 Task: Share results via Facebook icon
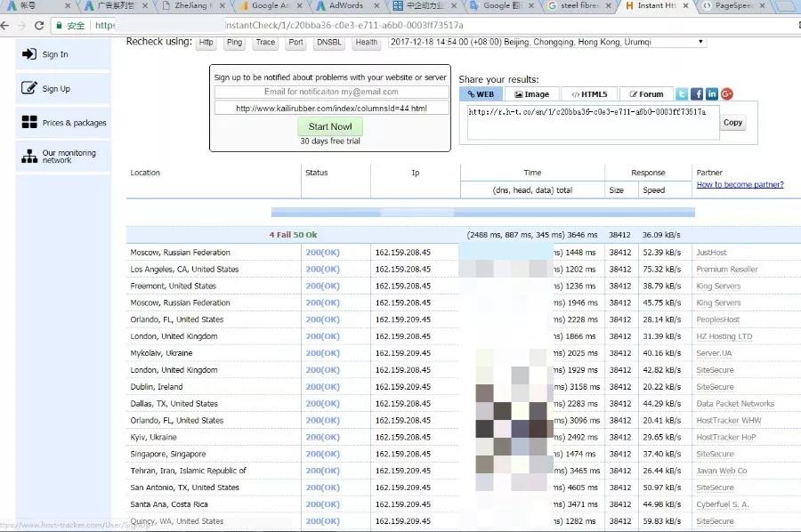click(x=697, y=94)
